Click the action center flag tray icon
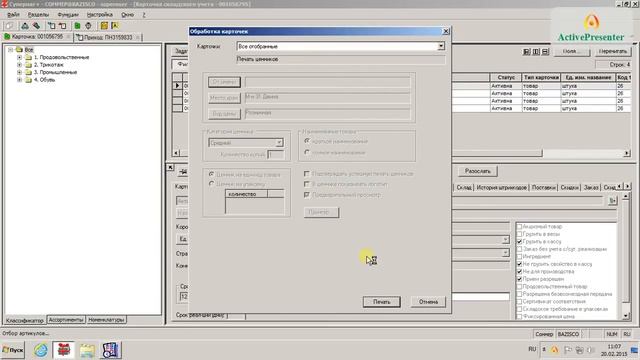This screenshot has width=640, height=360. 568,350
